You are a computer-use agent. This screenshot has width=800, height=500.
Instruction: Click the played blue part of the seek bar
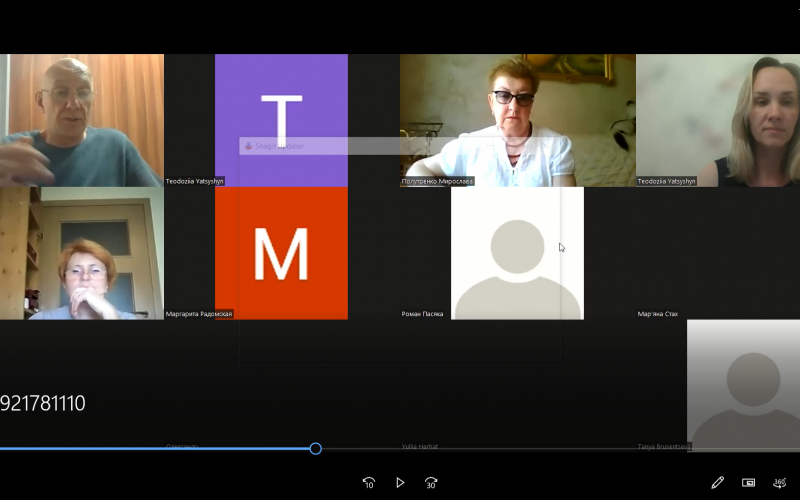tap(155, 449)
